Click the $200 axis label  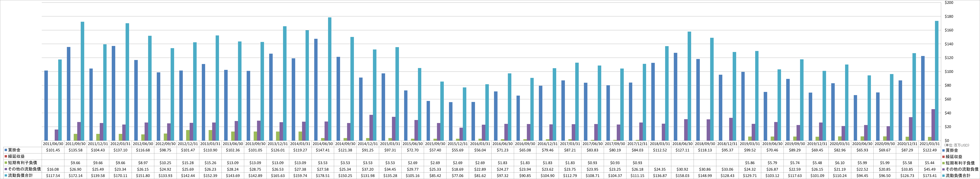tap(949, 3)
